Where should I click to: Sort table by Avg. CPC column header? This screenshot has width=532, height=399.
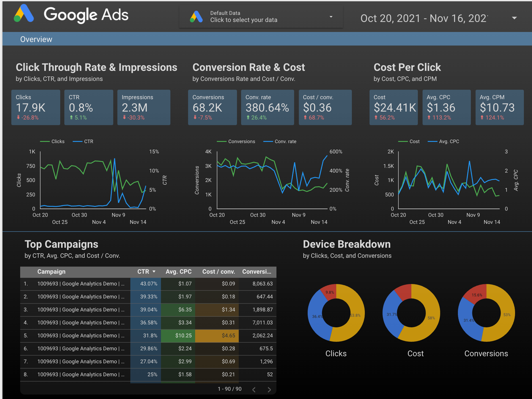178,272
